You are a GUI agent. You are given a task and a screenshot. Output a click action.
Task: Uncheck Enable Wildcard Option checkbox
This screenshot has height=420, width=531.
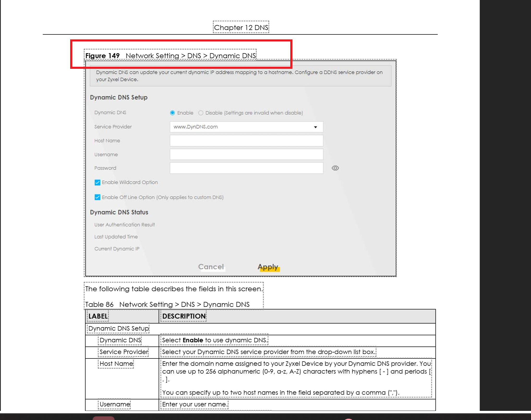(97, 182)
